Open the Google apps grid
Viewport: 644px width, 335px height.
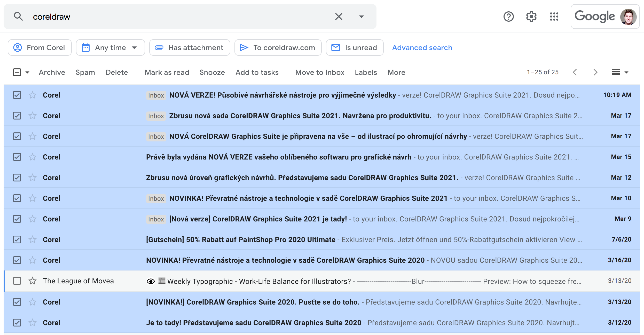pos(554,17)
